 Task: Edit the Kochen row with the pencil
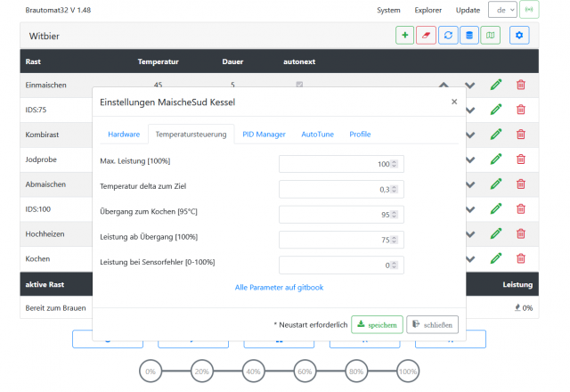tap(496, 258)
